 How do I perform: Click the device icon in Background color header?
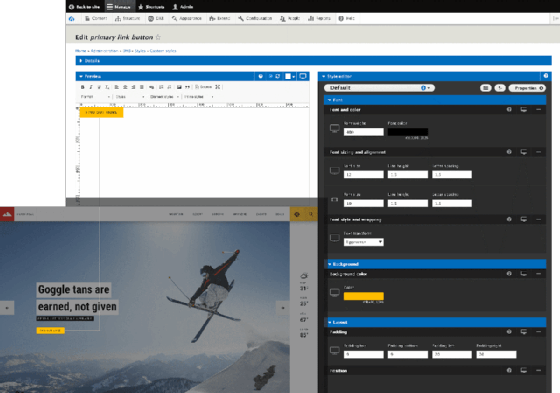pyautogui.click(x=524, y=274)
